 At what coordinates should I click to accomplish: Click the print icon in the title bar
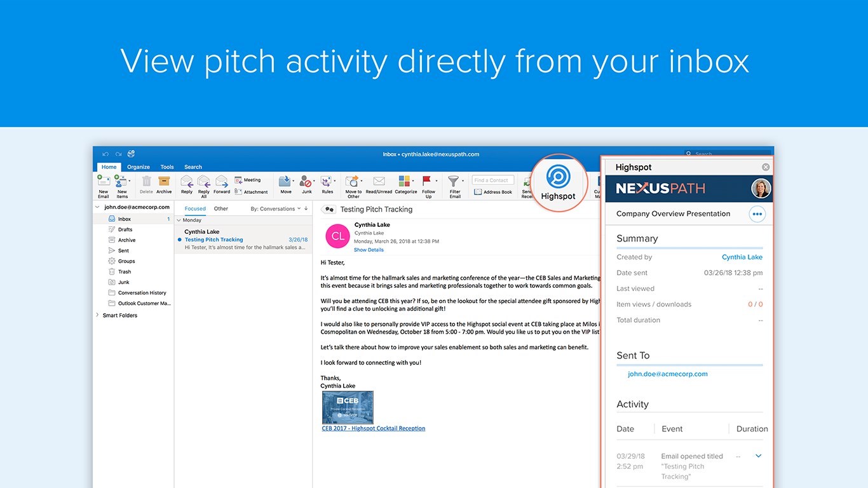[131, 154]
